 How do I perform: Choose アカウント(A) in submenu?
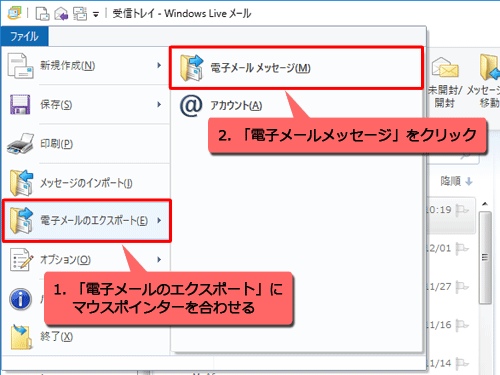point(296,106)
